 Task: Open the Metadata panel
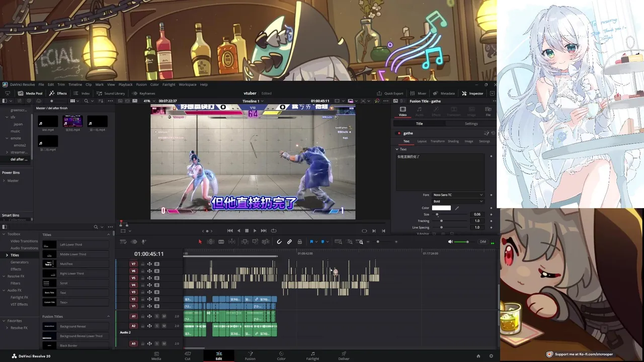444,93
